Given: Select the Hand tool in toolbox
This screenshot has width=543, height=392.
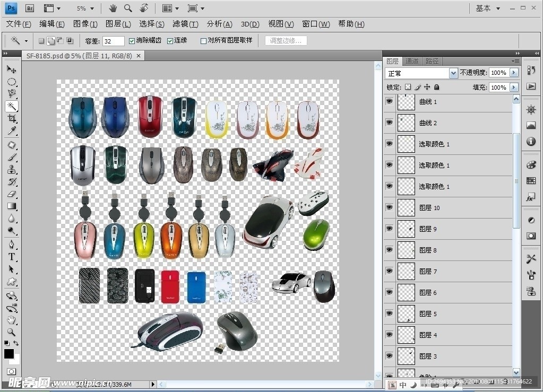Looking at the screenshot, I should [12, 320].
